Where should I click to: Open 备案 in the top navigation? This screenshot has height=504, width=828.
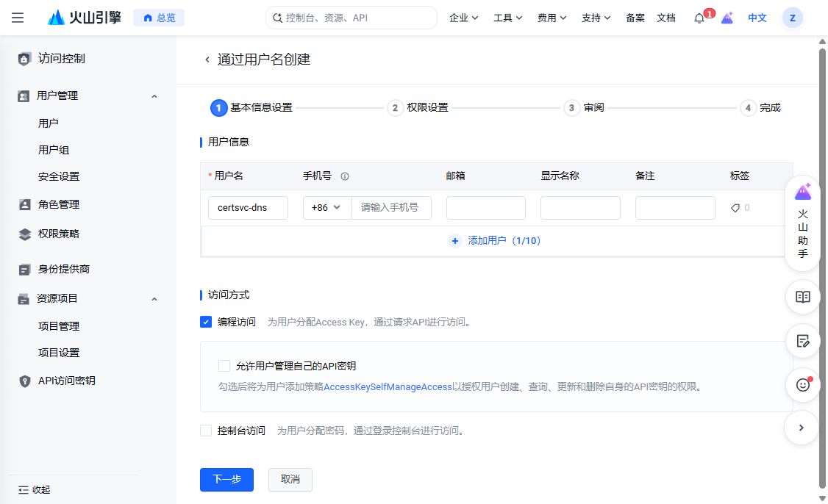(x=635, y=18)
